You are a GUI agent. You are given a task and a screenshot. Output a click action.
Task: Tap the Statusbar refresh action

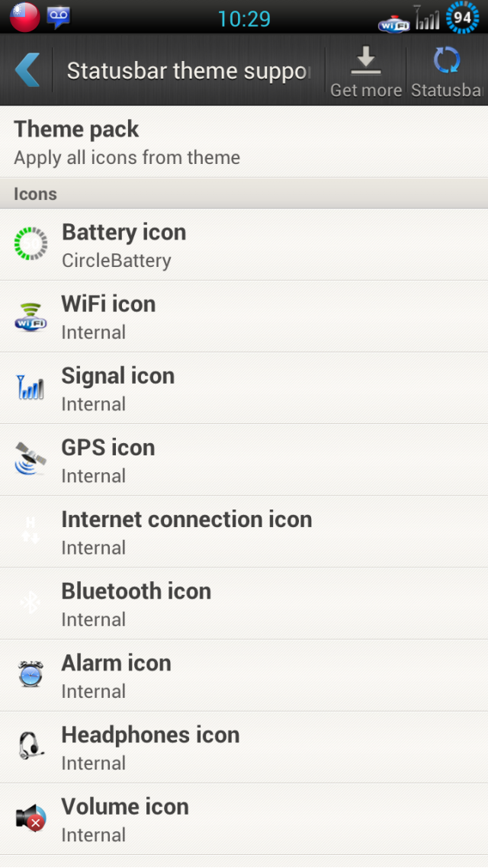447,70
